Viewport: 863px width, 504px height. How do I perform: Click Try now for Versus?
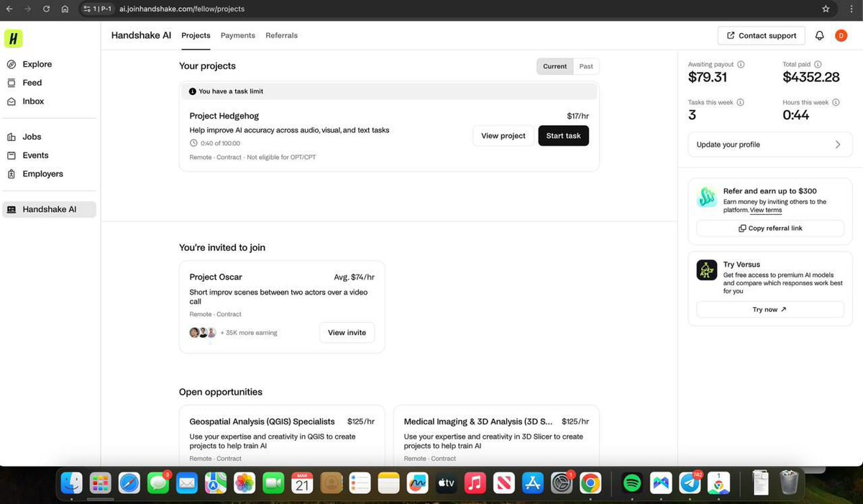(770, 309)
